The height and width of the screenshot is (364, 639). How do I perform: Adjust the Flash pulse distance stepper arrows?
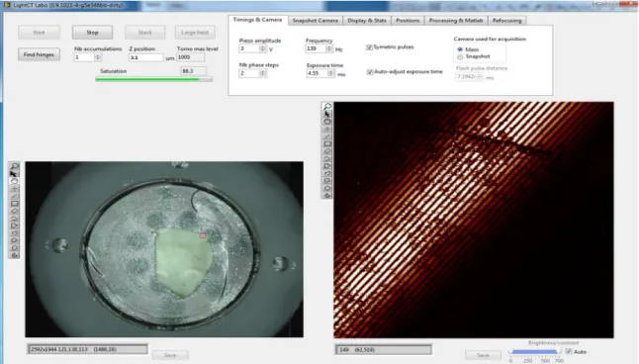click(480, 76)
